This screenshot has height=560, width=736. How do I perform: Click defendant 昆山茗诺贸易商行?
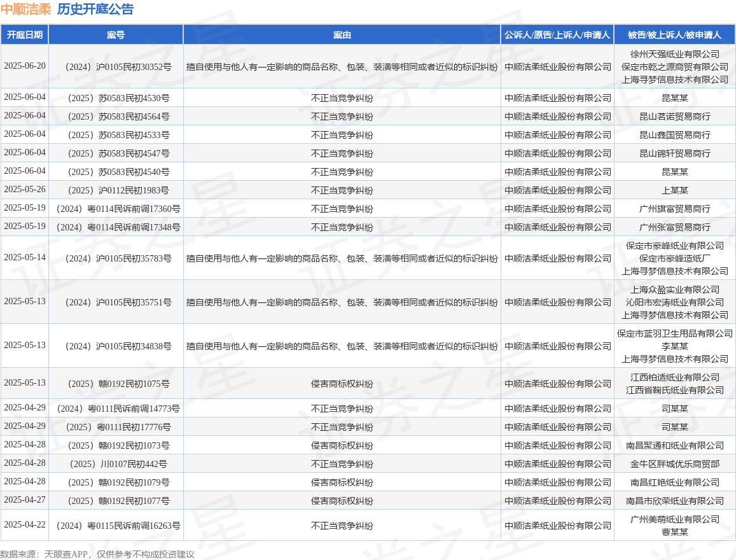(674, 116)
